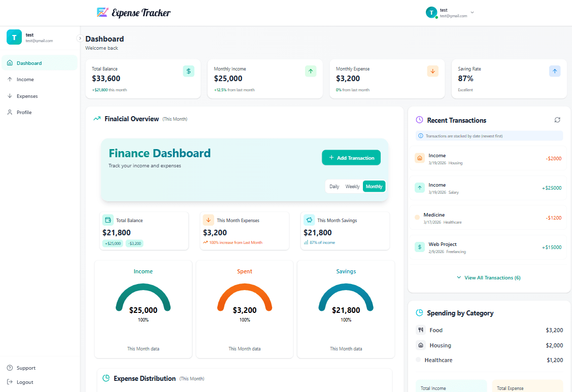The width and height of the screenshot is (572, 392).
Task: Select the Monthly view
Action: point(374,186)
